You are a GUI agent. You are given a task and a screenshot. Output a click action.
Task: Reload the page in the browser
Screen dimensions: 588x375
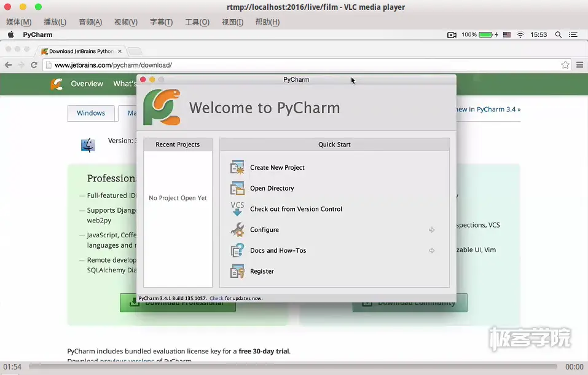(34, 65)
